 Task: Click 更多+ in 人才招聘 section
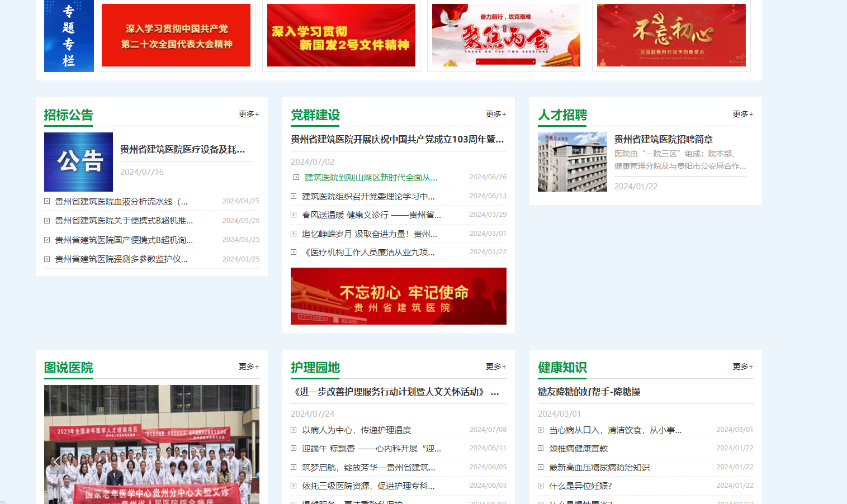(x=743, y=114)
